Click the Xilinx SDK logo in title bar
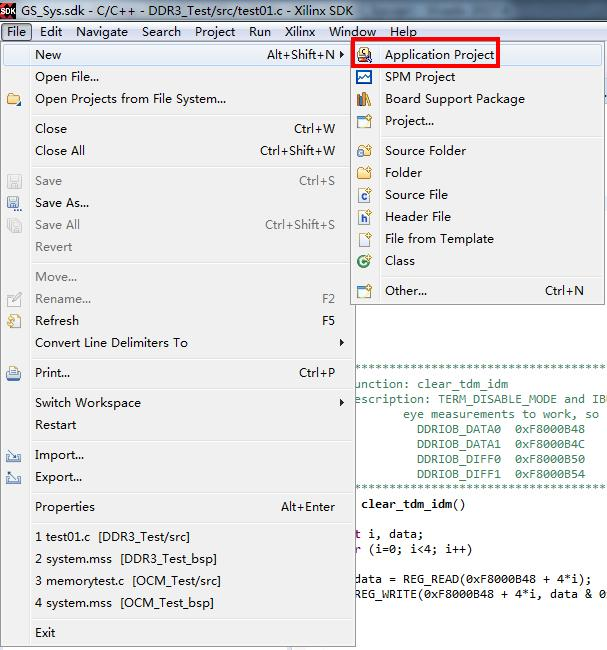 (x=8, y=10)
